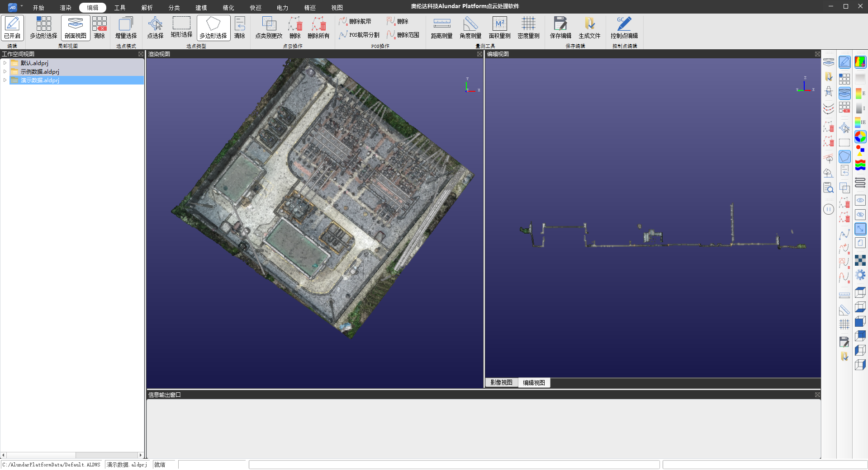Toggle the crossed-eye hide icon in right toolbar
Image resolution: width=868 pixels, height=470 pixels.
point(860,215)
